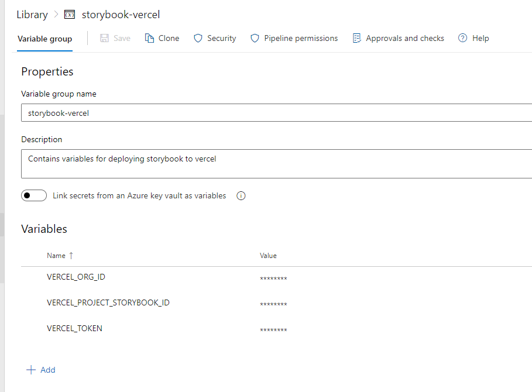Click the storybook-vercel breadcrumb title
The height and width of the screenshot is (392, 532).
point(121,15)
